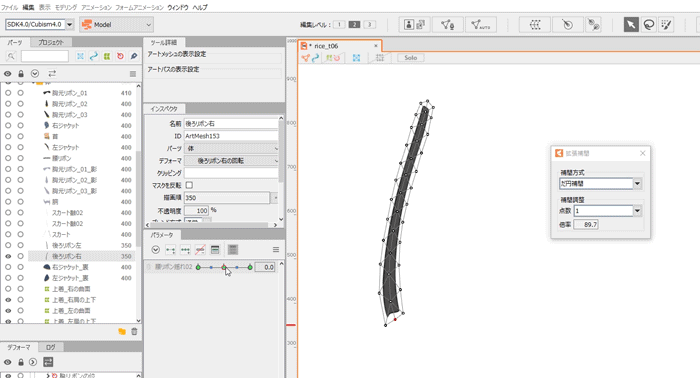Toggle lock for 後ろリボン右 part
Image resolution: width=700 pixels, height=378 pixels.
[21, 256]
